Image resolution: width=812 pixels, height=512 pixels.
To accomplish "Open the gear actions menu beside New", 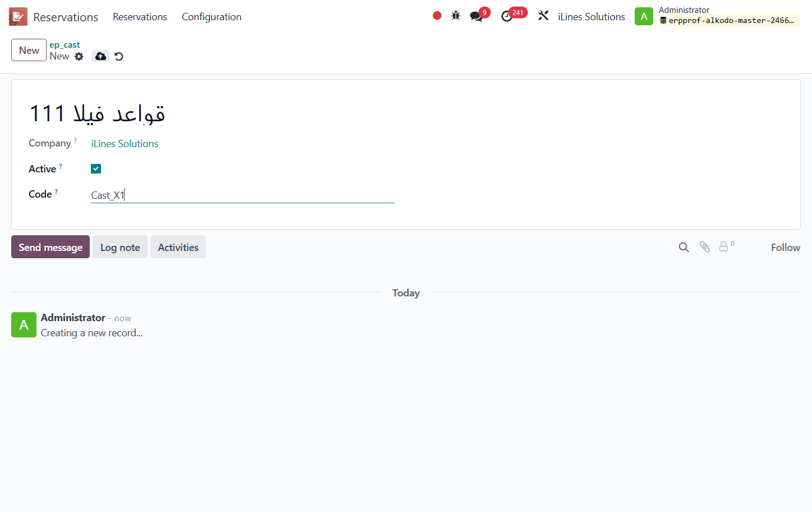I will pyautogui.click(x=79, y=56).
